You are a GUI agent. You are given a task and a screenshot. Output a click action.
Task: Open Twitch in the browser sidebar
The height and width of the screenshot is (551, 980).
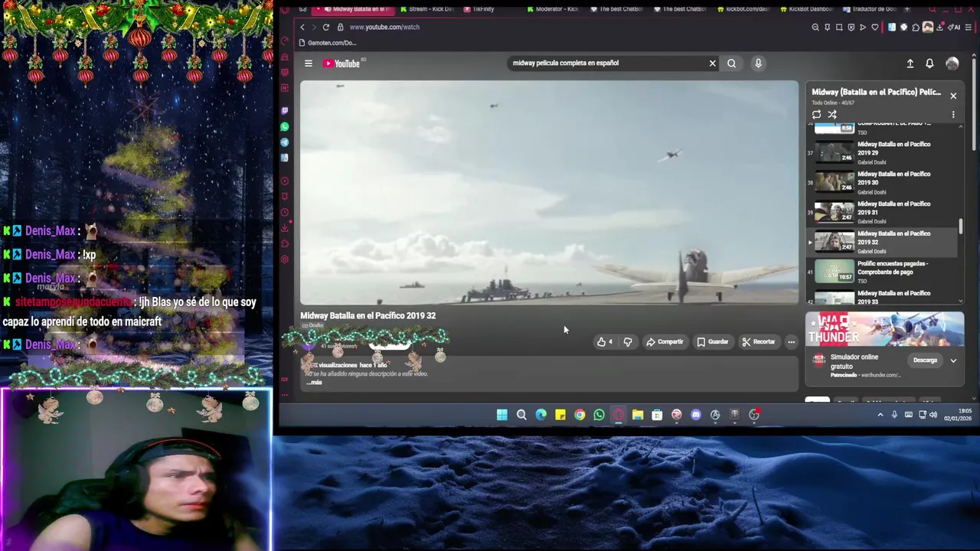point(285,111)
